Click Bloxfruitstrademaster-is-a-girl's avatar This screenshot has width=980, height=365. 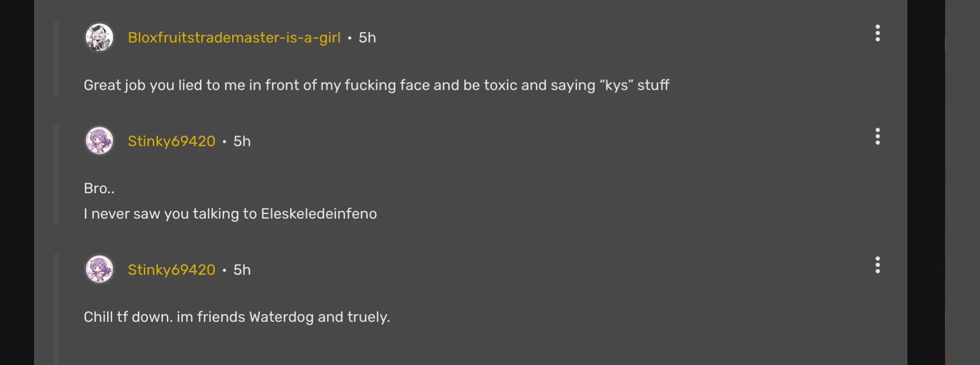click(99, 37)
